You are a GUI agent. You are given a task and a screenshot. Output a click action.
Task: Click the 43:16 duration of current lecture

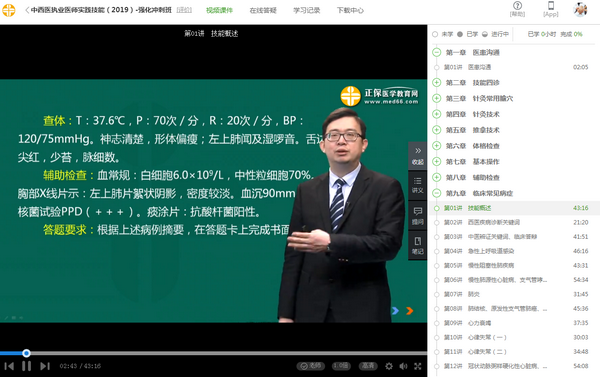tap(580, 208)
